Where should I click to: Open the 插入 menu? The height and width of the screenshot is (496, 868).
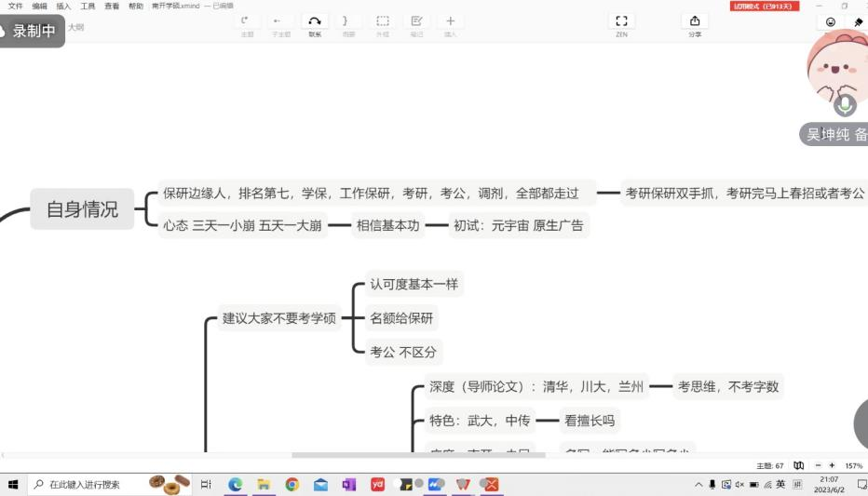click(63, 7)
